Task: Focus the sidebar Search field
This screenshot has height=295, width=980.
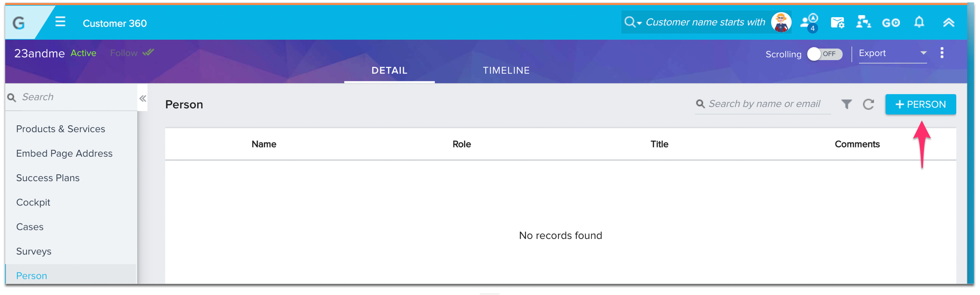Action: (71, 97)
